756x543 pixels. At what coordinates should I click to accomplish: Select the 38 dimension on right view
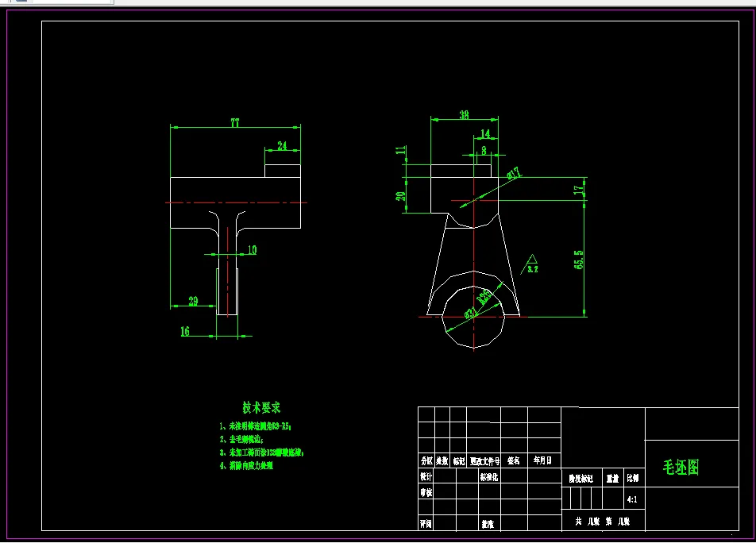(x=464, y=115)
